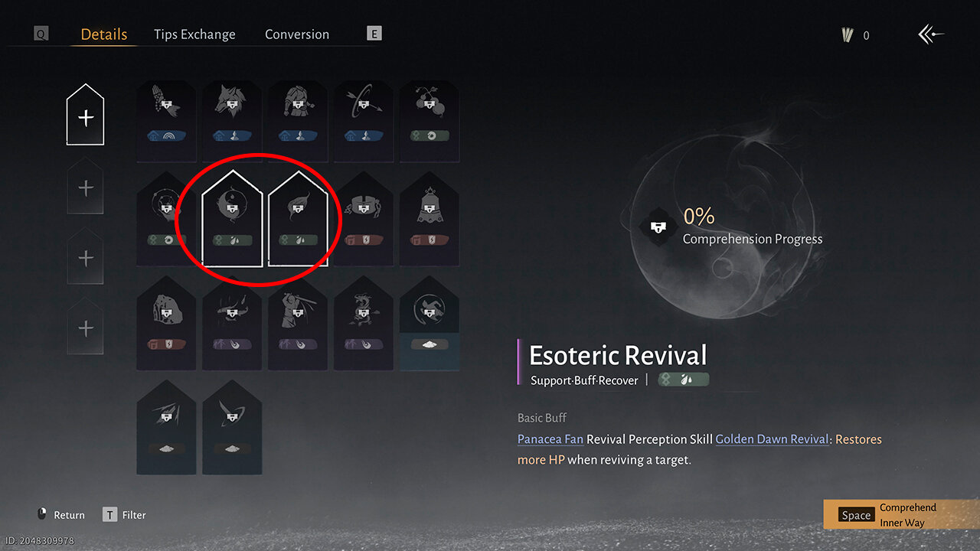Go to the Details tab
This screenshot has width=980, height=551.
click(104, 34)
